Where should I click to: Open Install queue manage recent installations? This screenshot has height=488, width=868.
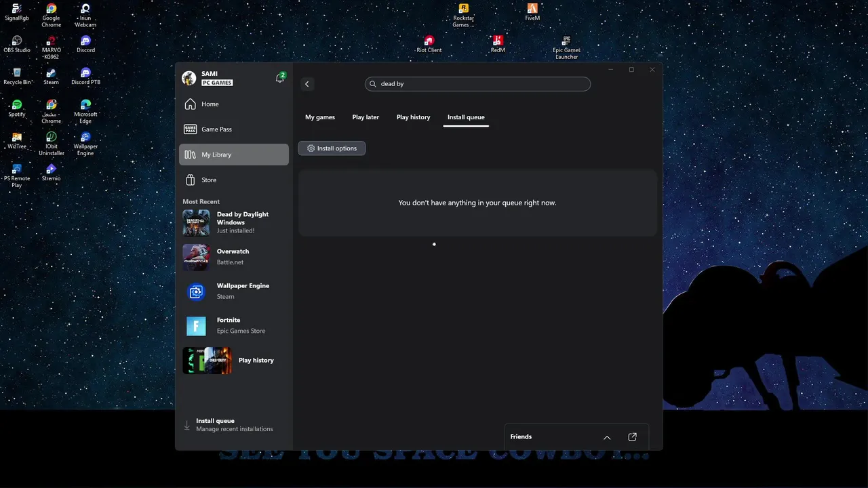click(234, 425)
